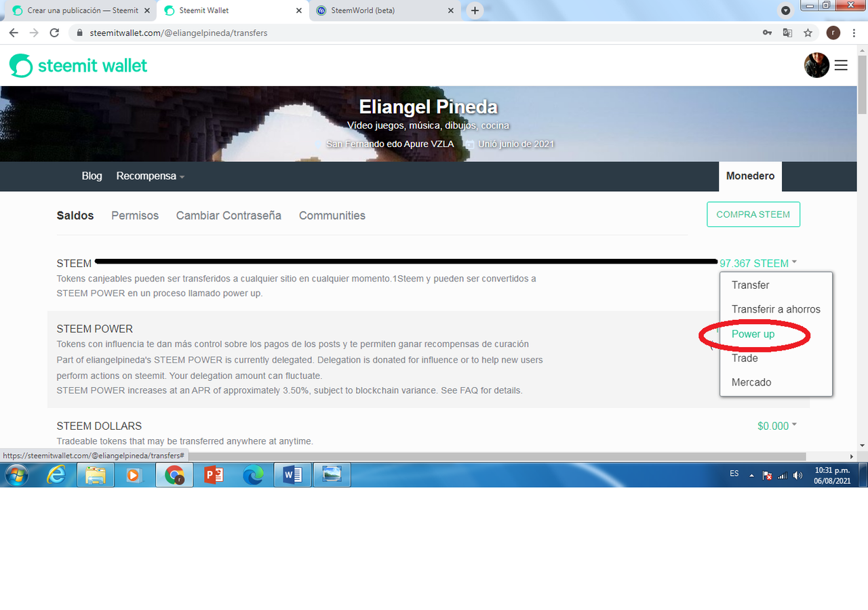The width and height of the screenshot is (868, 610).
Task: Collapse the 97.367 STEEM dropdown
Action: point(758,263)
